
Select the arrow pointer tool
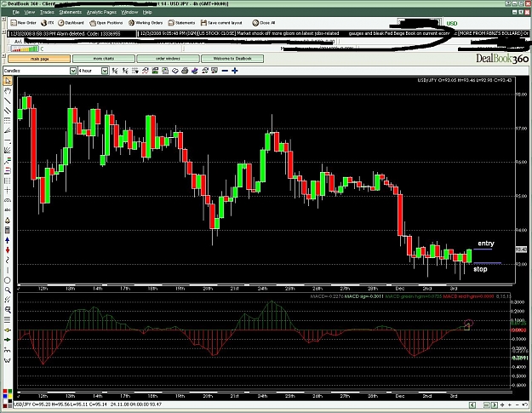8,81
